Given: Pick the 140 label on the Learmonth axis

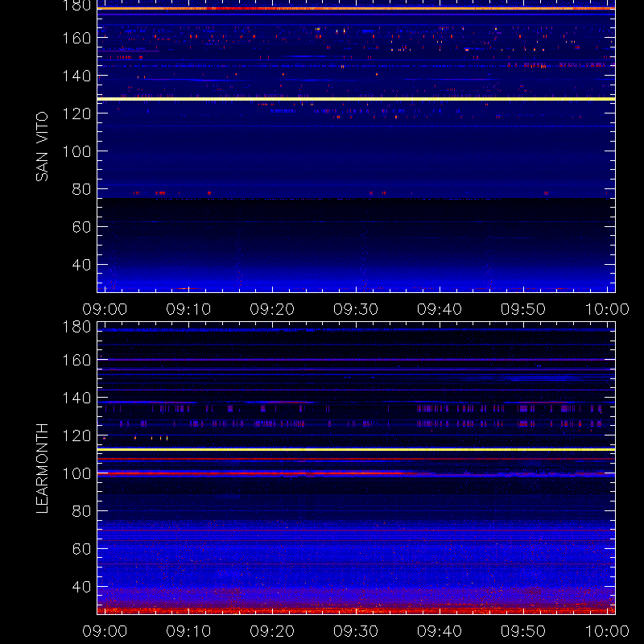Looking at the screenshot, I should [x=76, y=398].
